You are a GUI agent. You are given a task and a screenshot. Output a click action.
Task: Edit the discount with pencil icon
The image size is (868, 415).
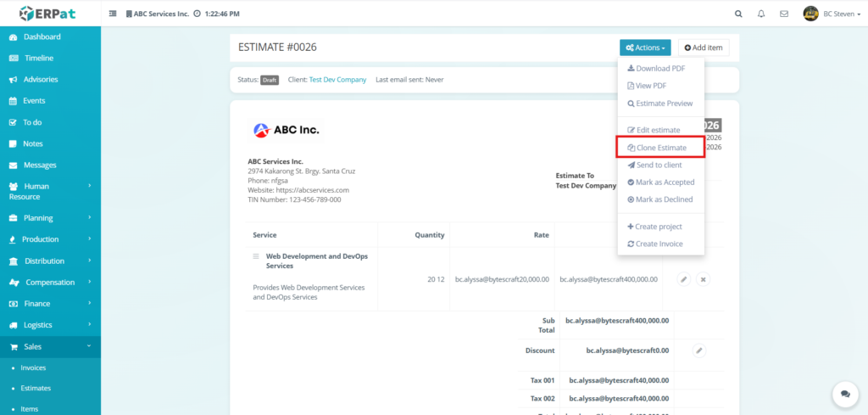[x=699, y=350]
